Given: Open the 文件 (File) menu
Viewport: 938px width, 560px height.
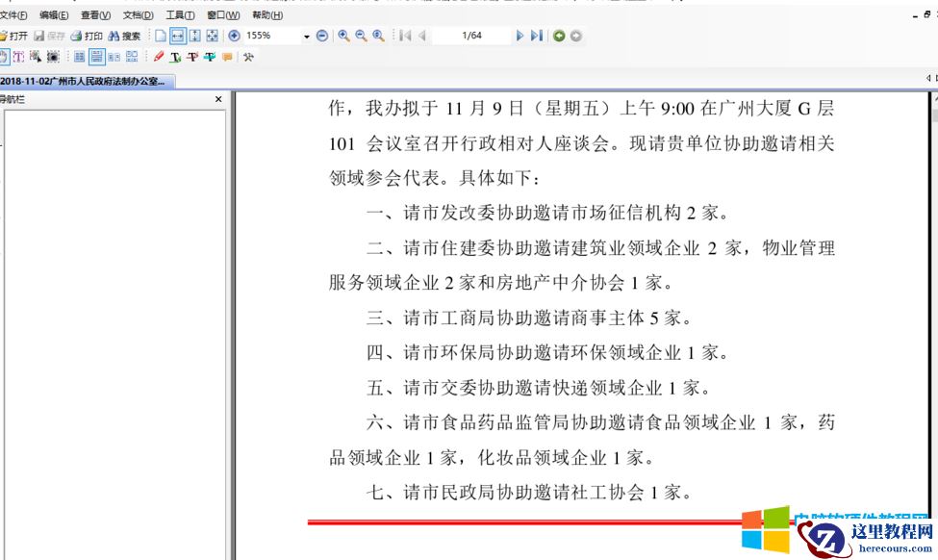Looking at the screenshot, I should point(13,15).
